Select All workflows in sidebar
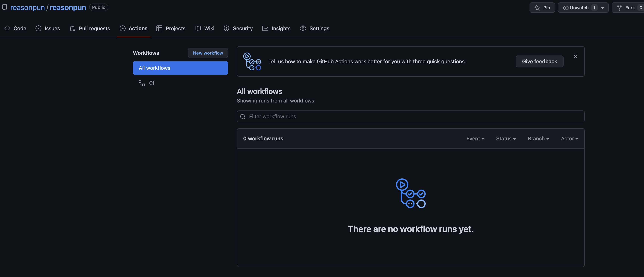The width and height of the screenshot is (644, 277). [180, 68]
